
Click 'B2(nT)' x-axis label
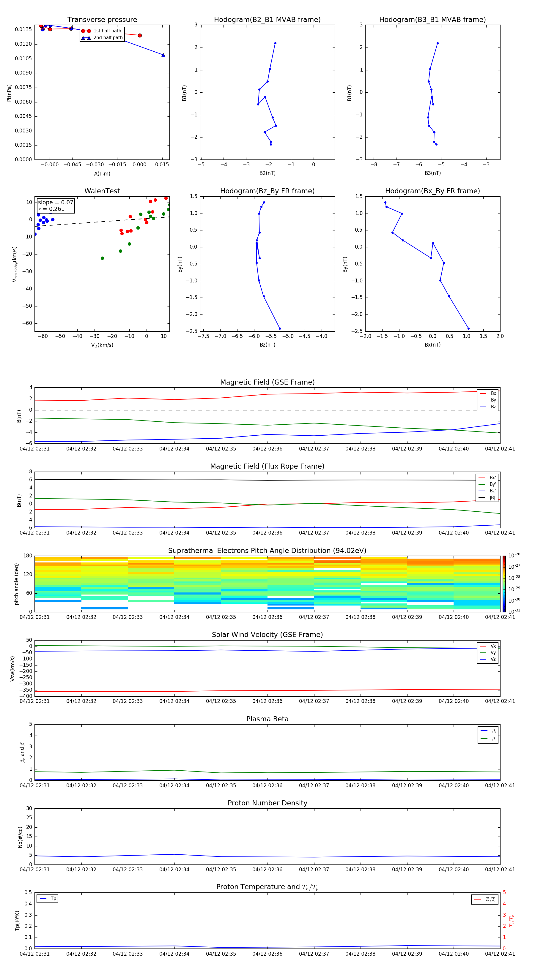pyautogui.click(x=267, y=173)
